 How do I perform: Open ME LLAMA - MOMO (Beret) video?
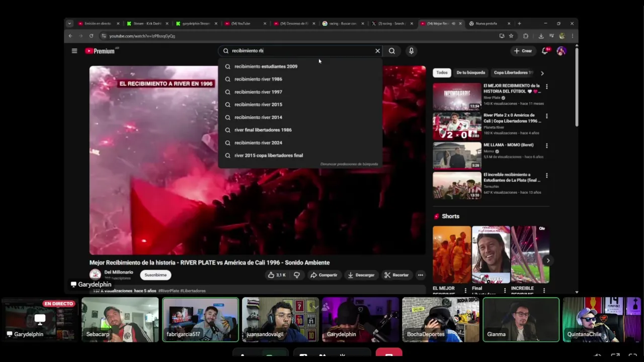pos(457,156)
